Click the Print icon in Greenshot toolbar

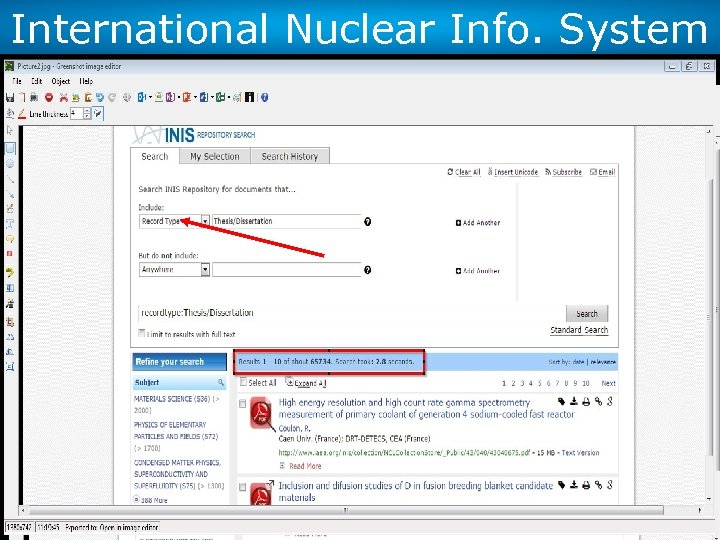coord(34,97)
